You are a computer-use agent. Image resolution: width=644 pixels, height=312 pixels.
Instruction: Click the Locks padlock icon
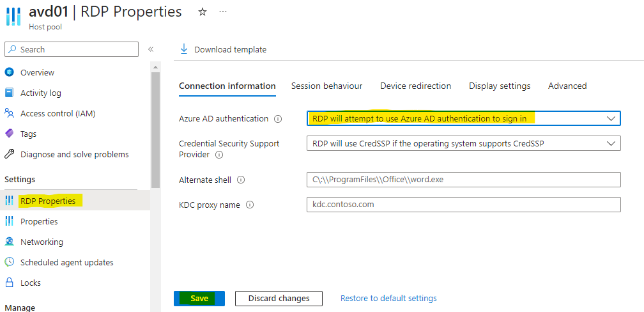click(x=9, y=283)
